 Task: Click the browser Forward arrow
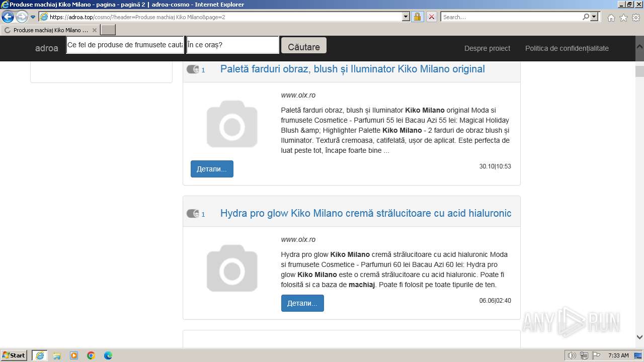[x=22, y=17]
